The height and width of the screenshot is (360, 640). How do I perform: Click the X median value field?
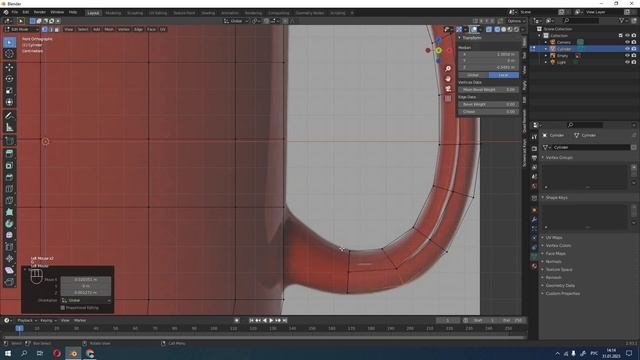(x=489, y=54)
